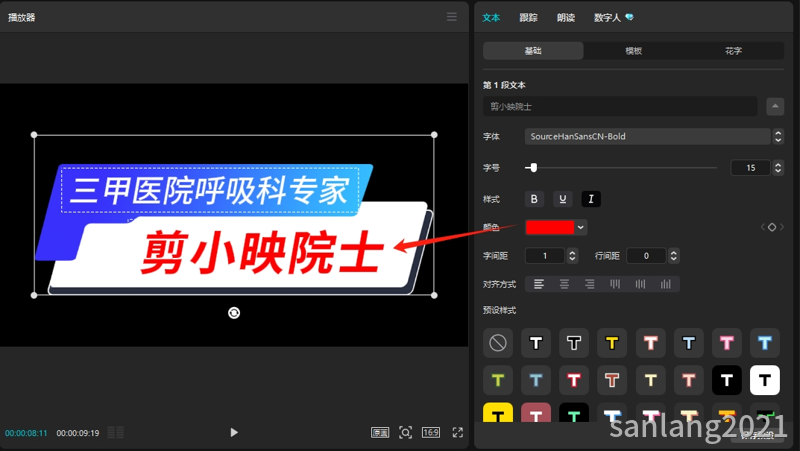
Task: Play the preview video
Action: (234, 433)
